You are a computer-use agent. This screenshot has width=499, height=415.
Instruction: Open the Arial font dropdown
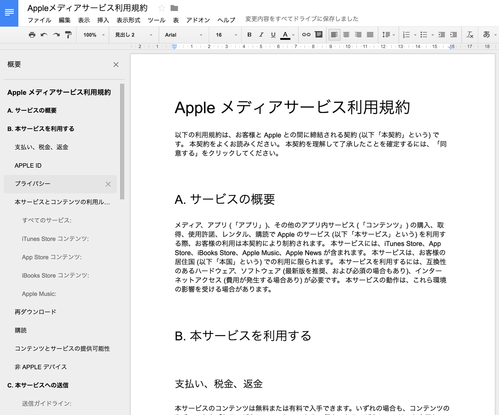coord(183,35)
